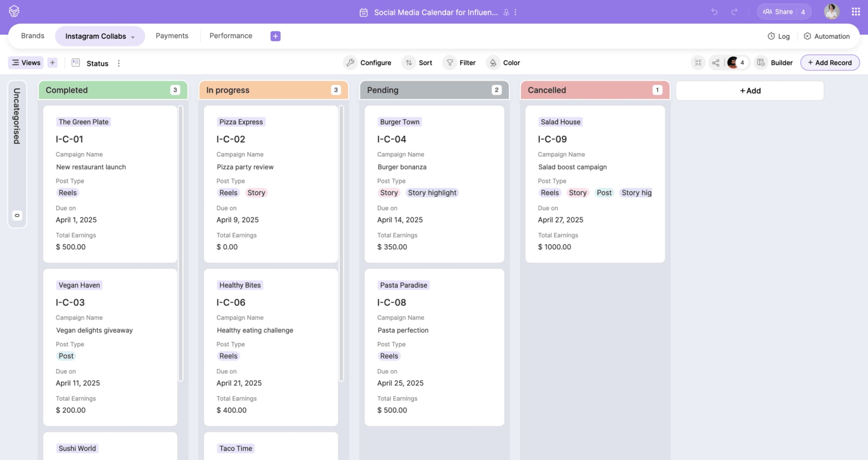Screen dimensions: 868x460
Task: Open the Color settings
Action: coord(504,63)
